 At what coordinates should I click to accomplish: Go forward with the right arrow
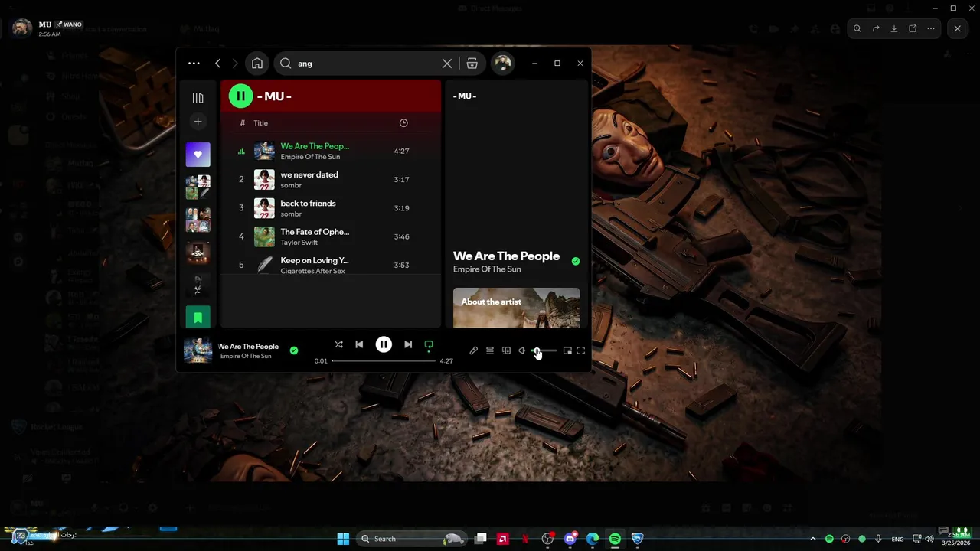(x=235, y=64)
